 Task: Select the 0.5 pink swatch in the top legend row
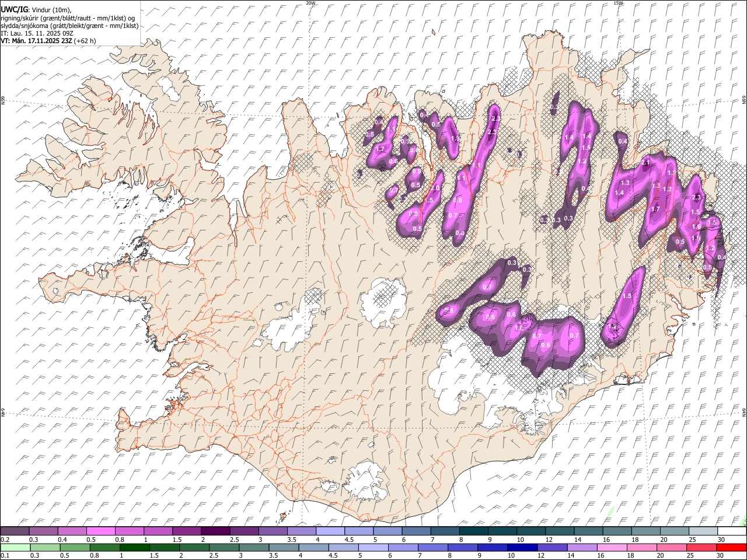point(100,531)
